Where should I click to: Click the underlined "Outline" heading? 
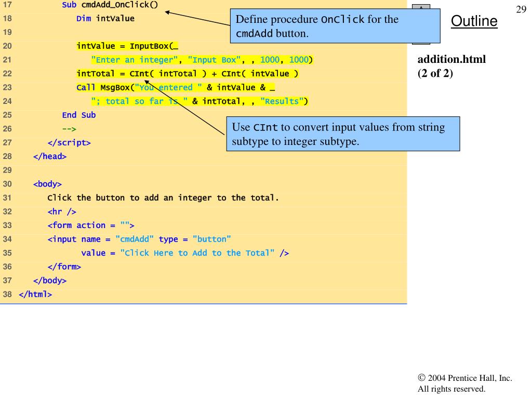(x=474, y=21)
